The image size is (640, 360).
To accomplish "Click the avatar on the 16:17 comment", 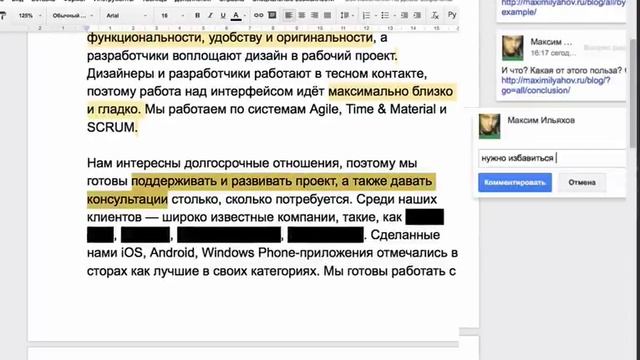I will [x=513, y=48].
